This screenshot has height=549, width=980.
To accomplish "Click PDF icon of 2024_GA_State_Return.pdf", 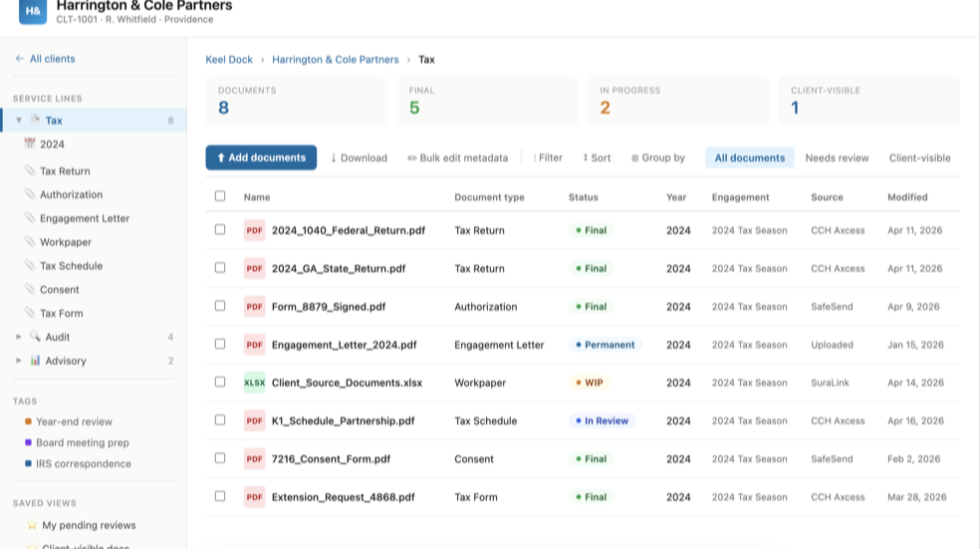I will 254,268.
